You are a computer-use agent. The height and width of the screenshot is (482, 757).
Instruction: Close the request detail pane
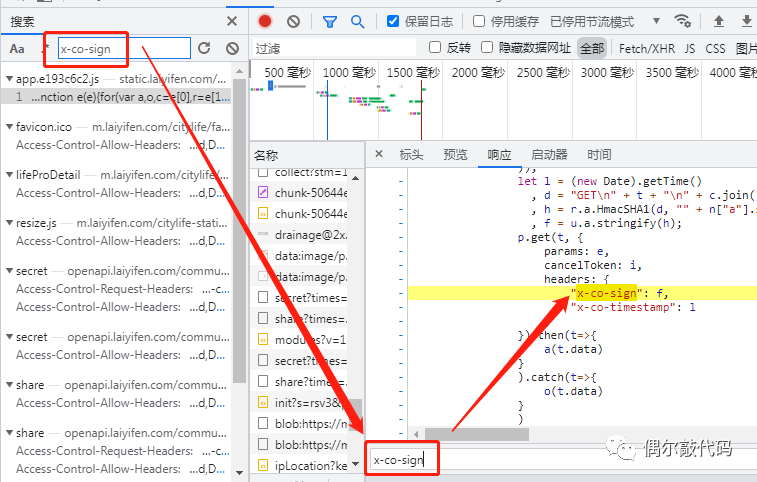coord(379,154)
